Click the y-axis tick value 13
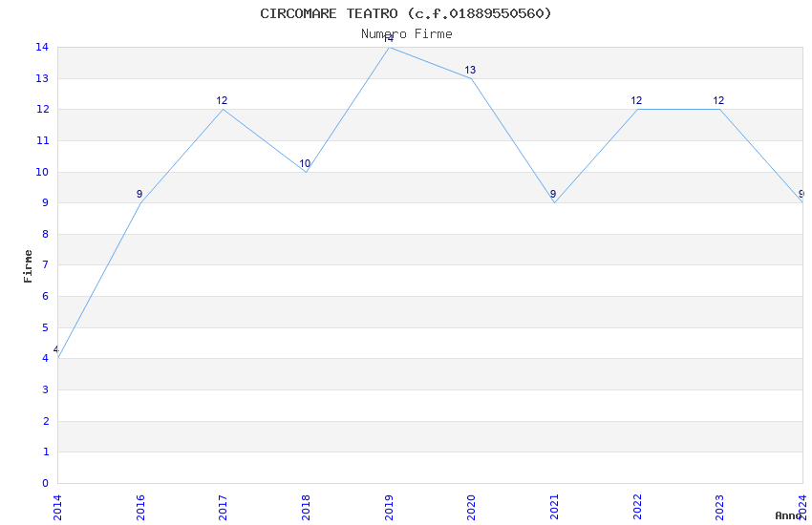The height and width of the screenshot is (525, 812). pyautogui.click(x=42, y=78)
